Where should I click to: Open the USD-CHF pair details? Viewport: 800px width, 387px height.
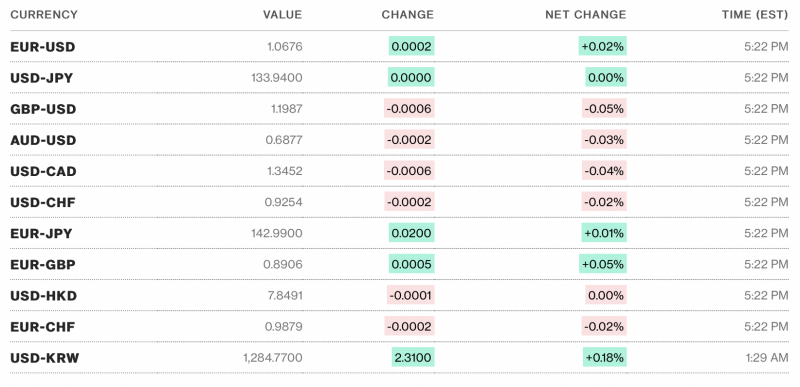[43, 202]
